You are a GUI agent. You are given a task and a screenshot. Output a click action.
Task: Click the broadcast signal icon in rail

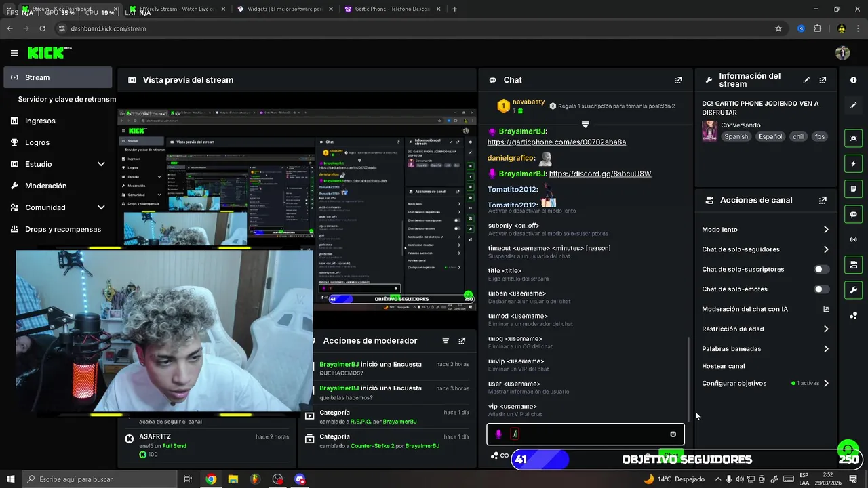pos(853,239)
